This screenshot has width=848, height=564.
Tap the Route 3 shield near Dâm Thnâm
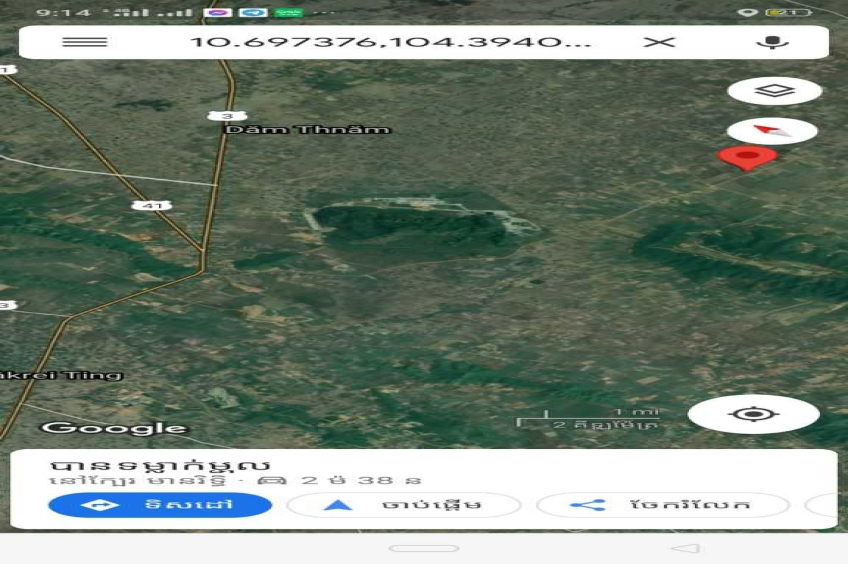(227, 116)
